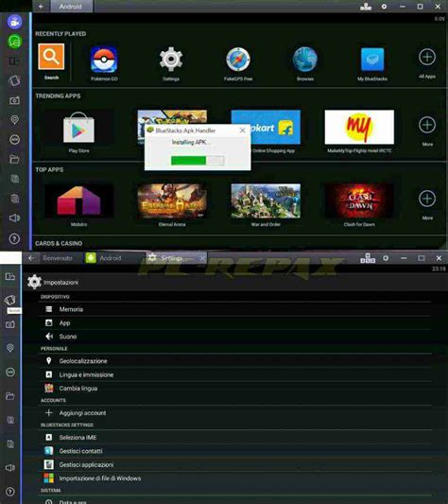
Task: Click the Installing APK progress bar
Action: 198,161
